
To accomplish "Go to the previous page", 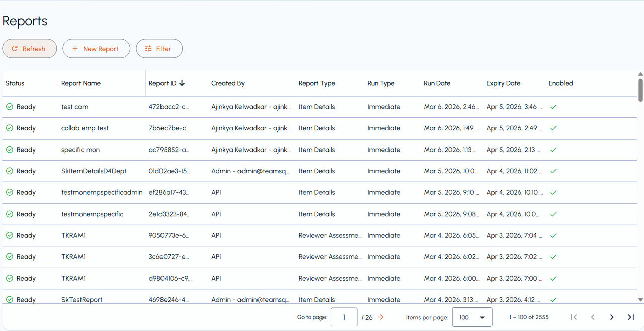I will pyautogui.click(x=593, y=317).
